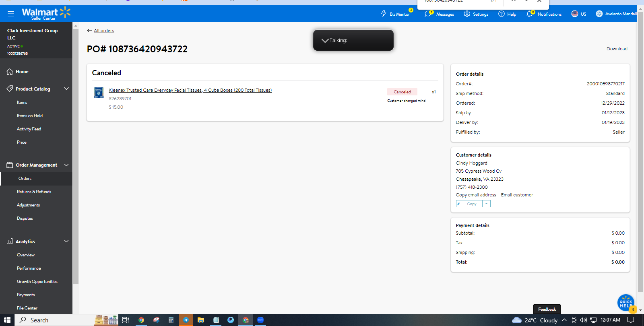This screenshot has width=644, height=326.
Task: Click the Windows taskbar Search box
Action: pyautogui.click(x=55, y=320)
